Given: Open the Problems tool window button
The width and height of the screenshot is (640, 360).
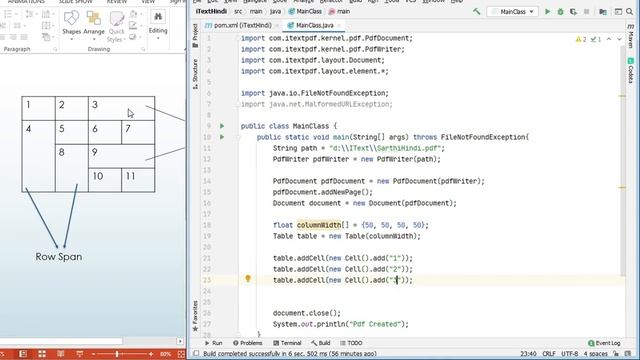Looking at the screenshot, I should 247,343.
